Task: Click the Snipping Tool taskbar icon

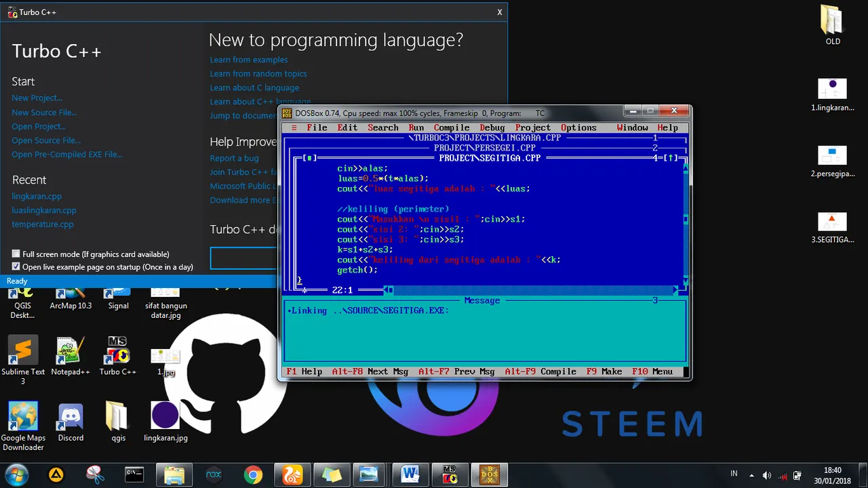Action: (x=96, y=474)
